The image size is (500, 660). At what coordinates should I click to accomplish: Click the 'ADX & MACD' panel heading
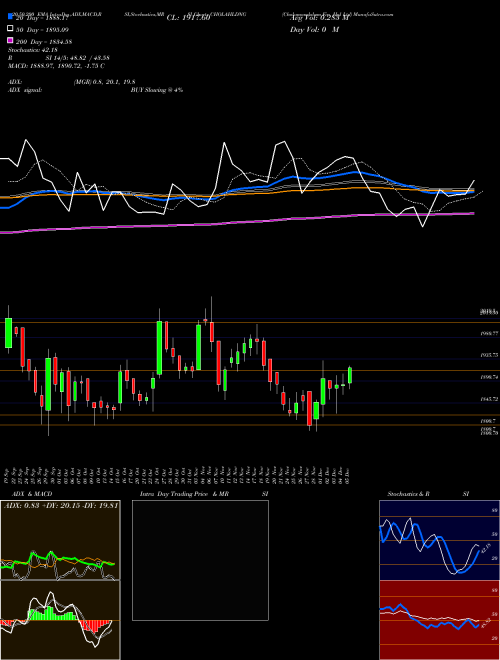(32, 494)
